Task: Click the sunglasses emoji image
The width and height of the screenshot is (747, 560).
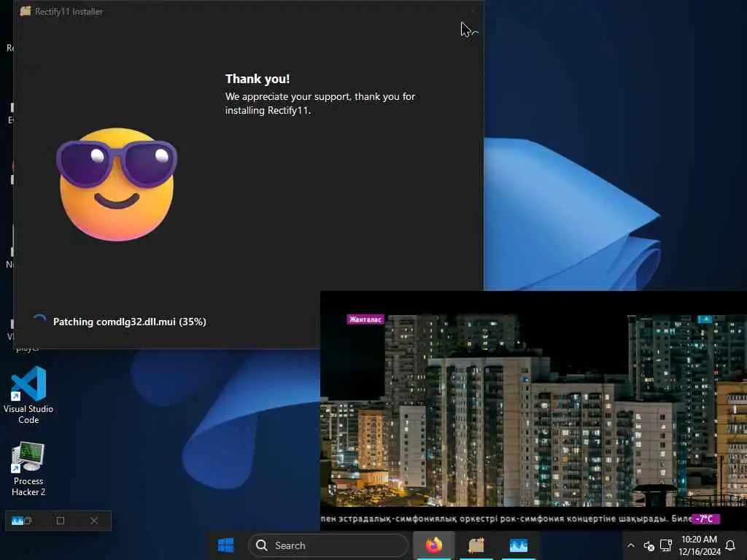Action: (x=117, y=184)
